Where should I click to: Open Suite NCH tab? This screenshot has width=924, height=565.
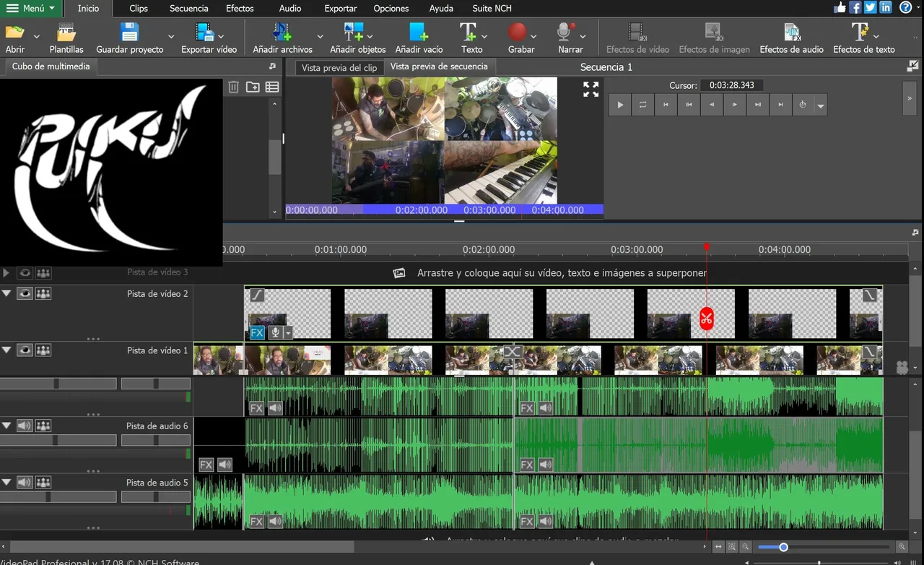492,9
